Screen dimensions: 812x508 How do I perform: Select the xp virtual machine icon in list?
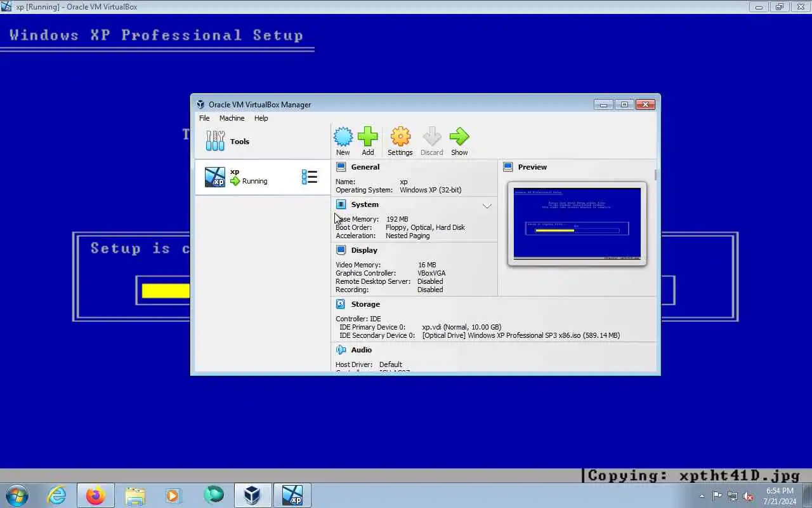coord(215,177)
